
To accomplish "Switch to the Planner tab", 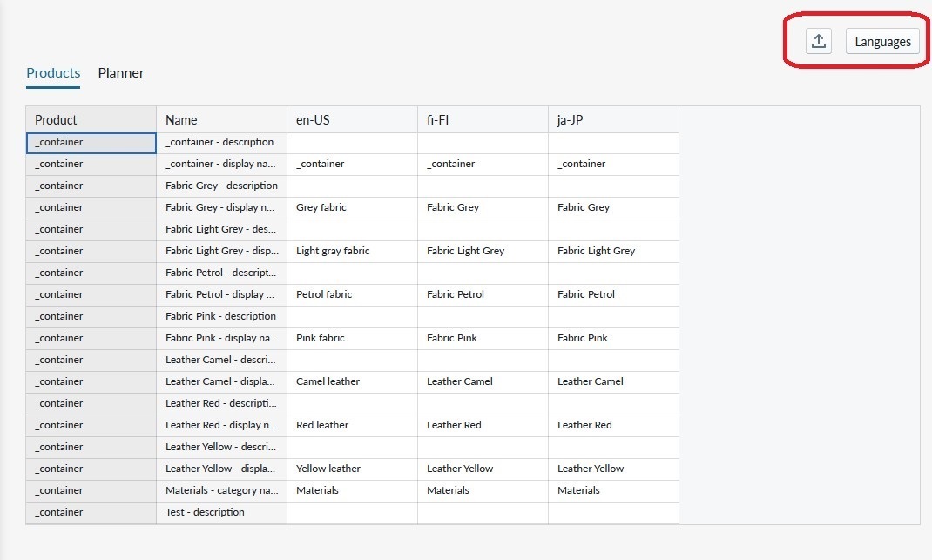I will (121, 72).
